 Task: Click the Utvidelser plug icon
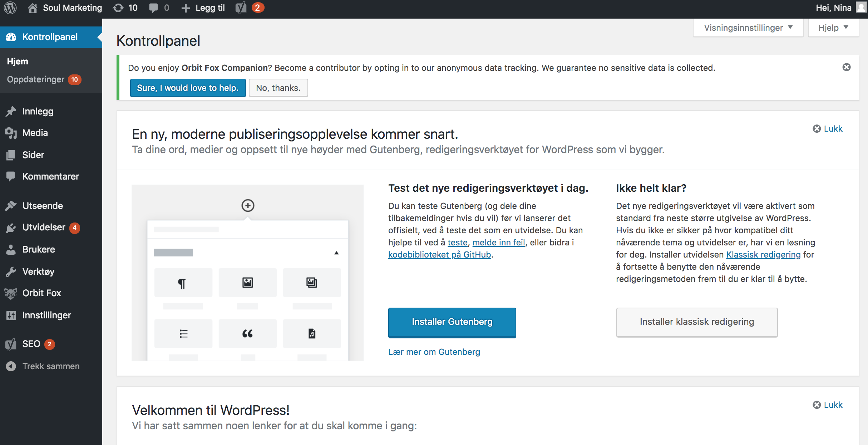[11, 228]
